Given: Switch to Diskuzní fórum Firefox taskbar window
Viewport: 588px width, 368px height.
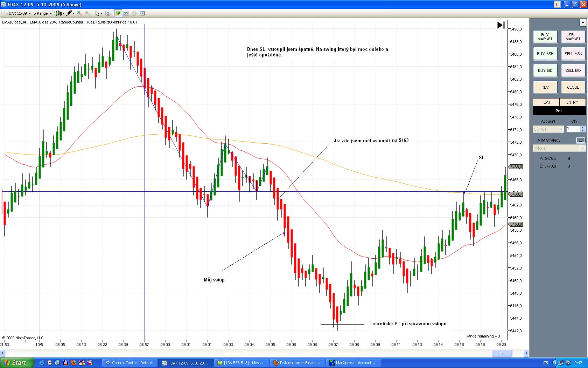Looking at the screenshot, I should pyautogui.click(x=297, y=363).
